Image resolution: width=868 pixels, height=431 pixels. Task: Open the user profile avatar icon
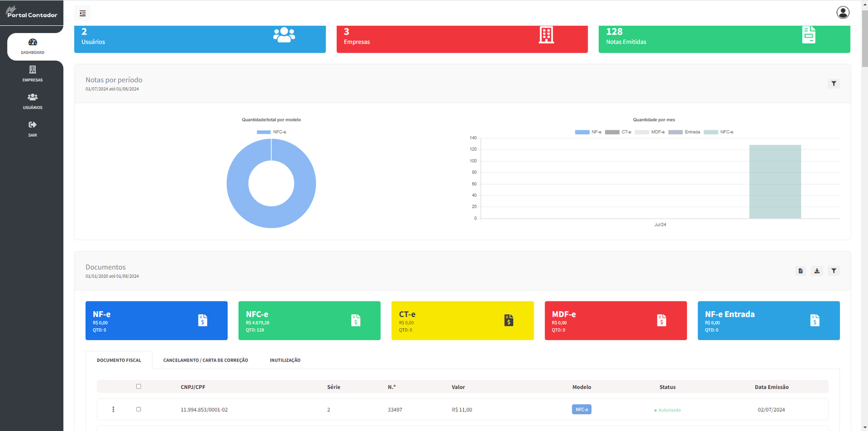click(x=843, y=12)
